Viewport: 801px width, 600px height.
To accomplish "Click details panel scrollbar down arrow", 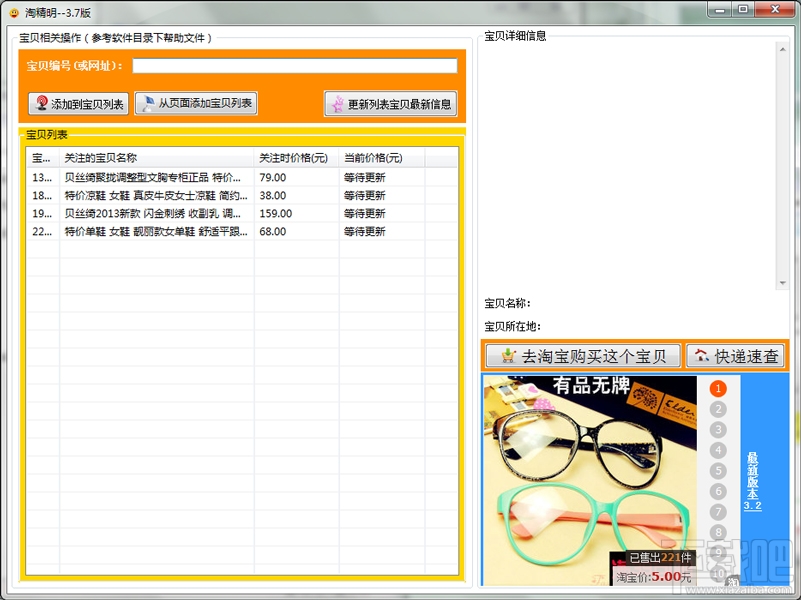I will pos(782,283).
